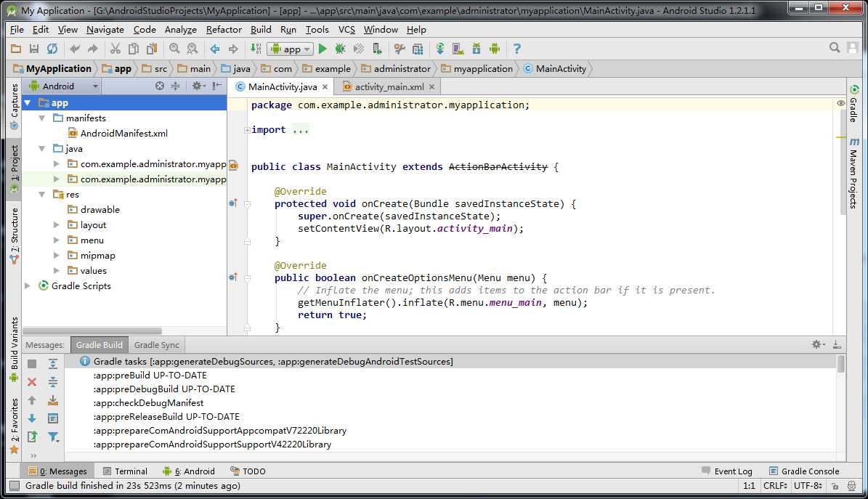Collapse the manifests folder
The height and width of the screenshot is (499, 868).
(42, 118)
